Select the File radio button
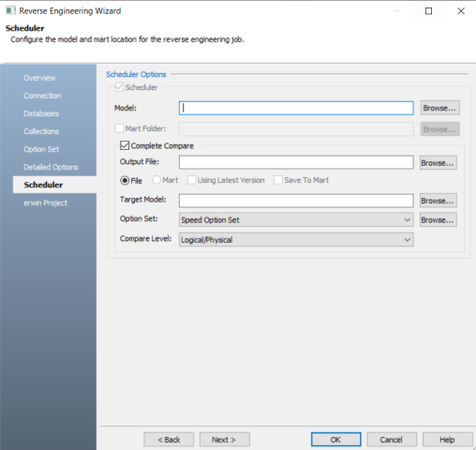The image size is (476, 450). click(x=125, y=180)
